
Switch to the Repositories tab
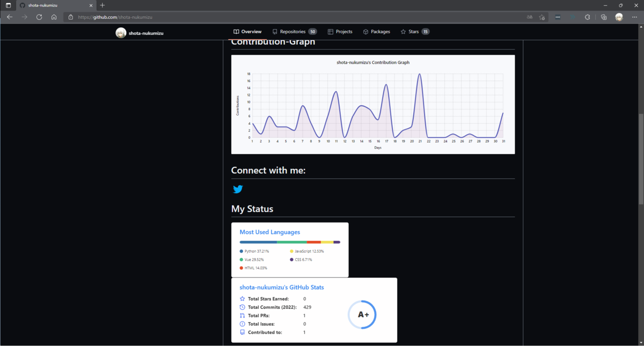coord(295,32)
